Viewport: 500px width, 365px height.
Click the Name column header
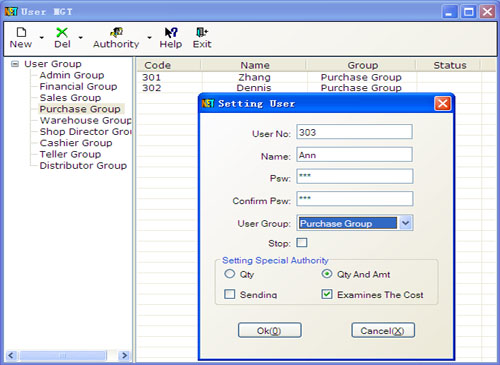(x=254, y=65)
